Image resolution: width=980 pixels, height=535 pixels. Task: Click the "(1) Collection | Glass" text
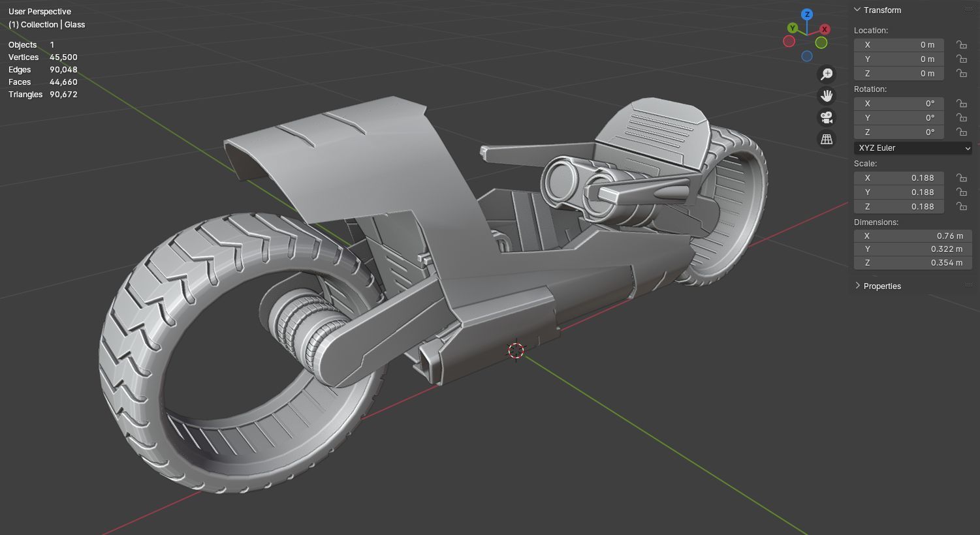point(47,25)
